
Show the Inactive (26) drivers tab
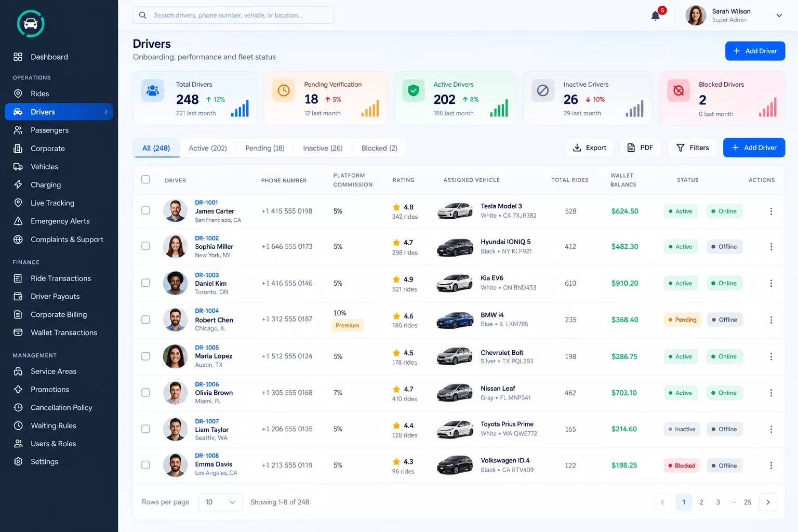(x=323, y=148)
